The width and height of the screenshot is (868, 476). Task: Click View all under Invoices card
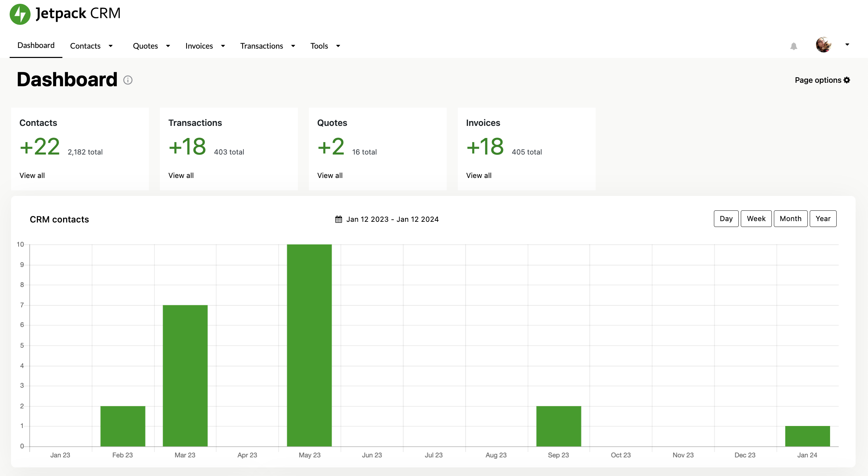[x=478, y=175]
